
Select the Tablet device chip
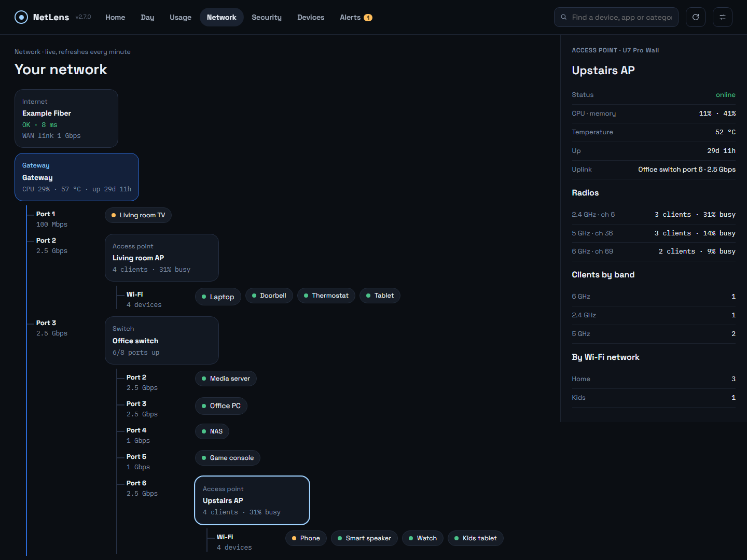coord(380,296)
